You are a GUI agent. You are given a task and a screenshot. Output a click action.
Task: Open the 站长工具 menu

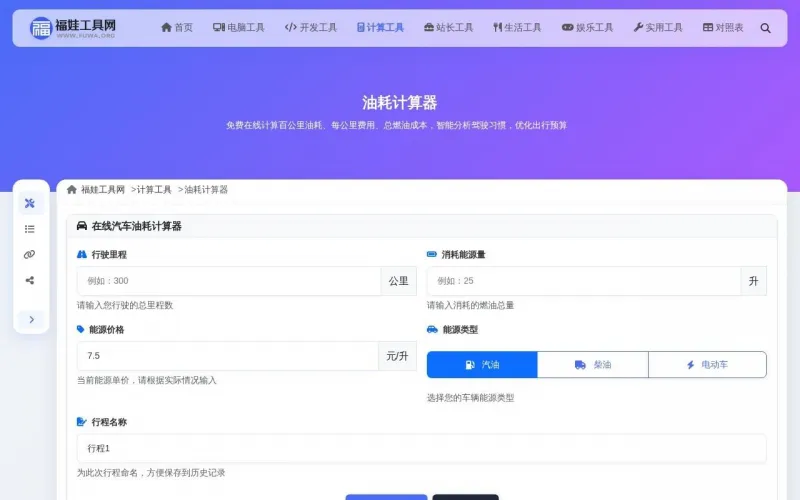[448, 28]
